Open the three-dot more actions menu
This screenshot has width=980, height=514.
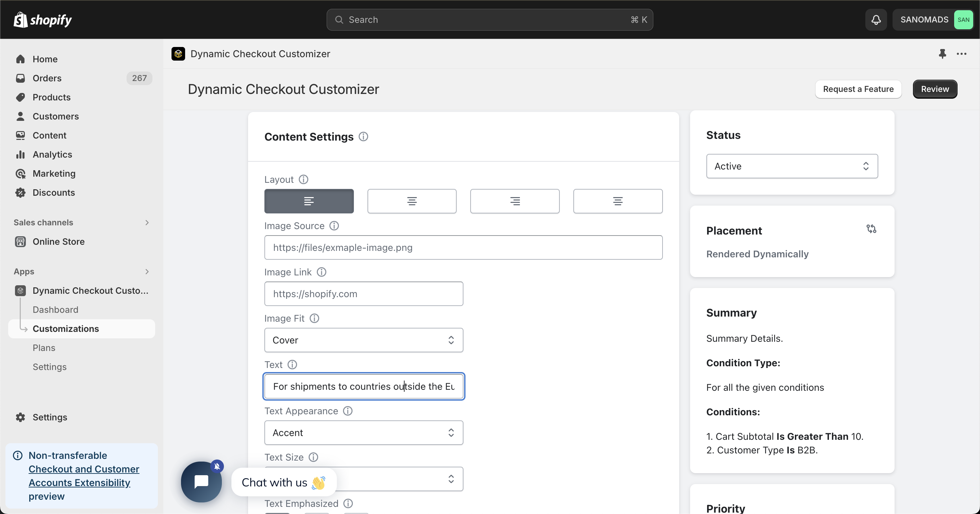961,54
